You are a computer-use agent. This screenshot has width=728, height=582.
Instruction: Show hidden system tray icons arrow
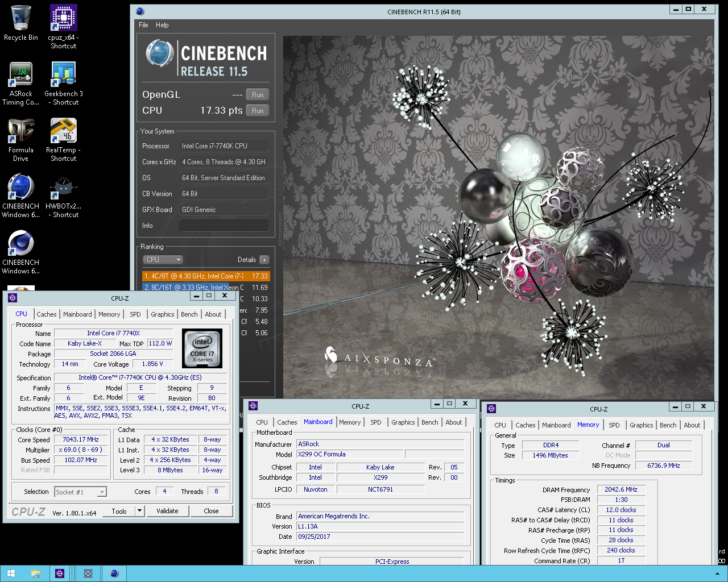717,574
